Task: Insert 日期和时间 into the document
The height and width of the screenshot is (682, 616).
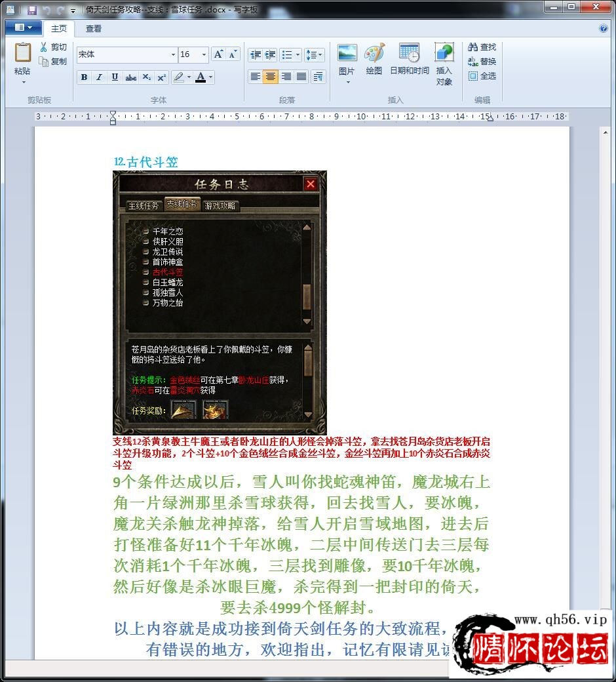Action: [x=409, y=59]
